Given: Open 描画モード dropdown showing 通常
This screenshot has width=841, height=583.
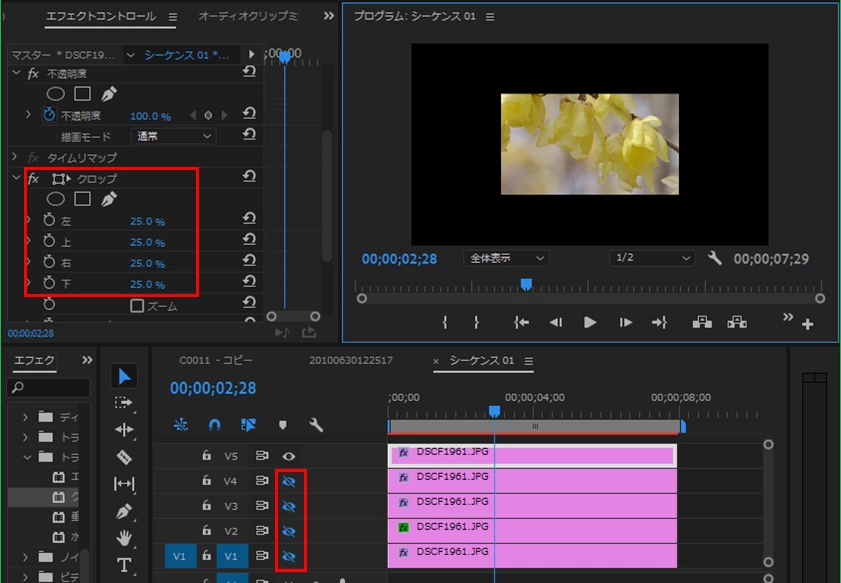Looking at the screenshot, I should (173, 136).
